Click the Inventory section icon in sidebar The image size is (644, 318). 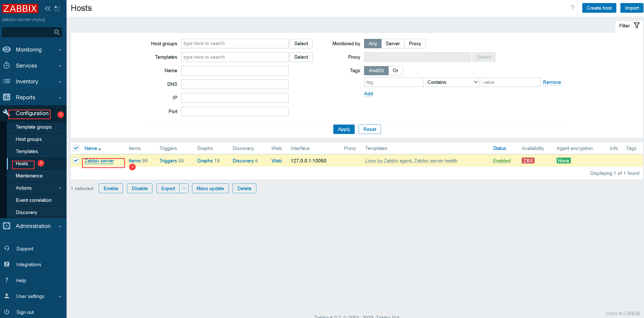[x=7, y=81]
